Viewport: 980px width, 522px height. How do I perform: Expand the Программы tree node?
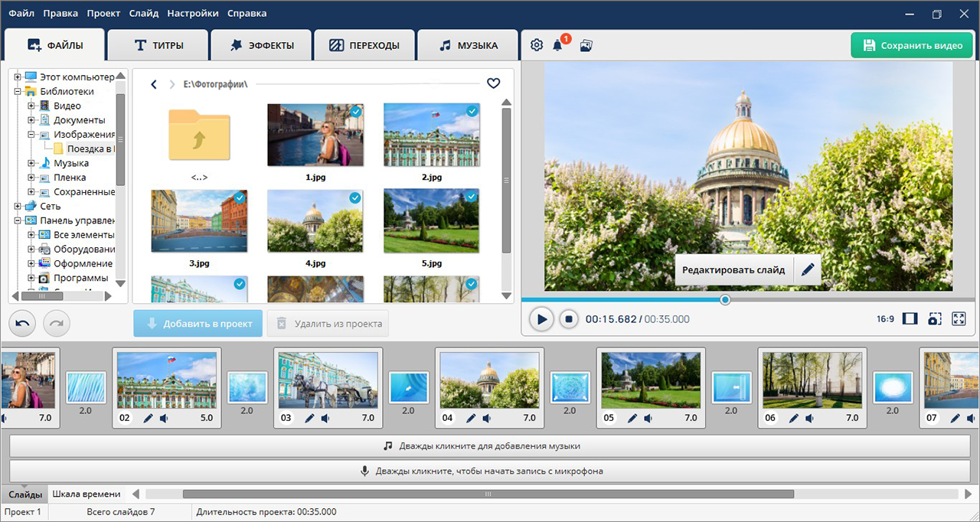[x=31, y=278]
